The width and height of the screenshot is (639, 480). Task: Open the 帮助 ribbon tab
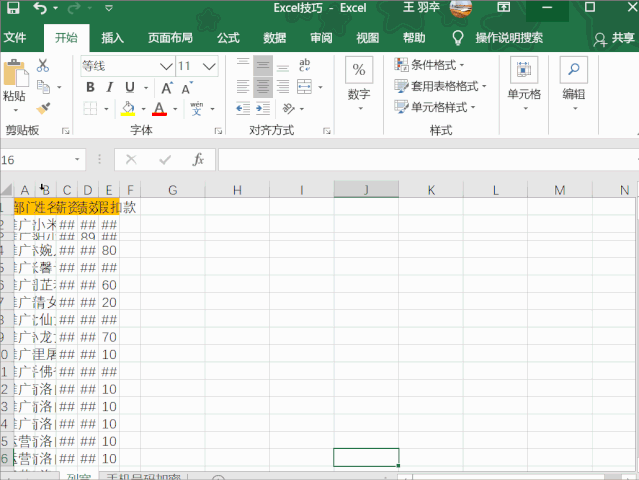pos(414,38)
